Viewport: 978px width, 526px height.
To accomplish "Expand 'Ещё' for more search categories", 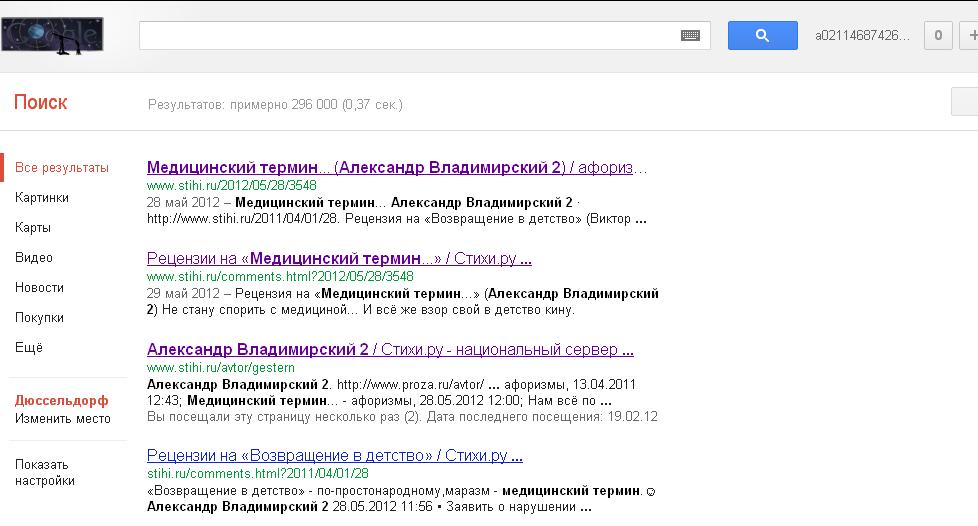I will click(x=29, y=348).
